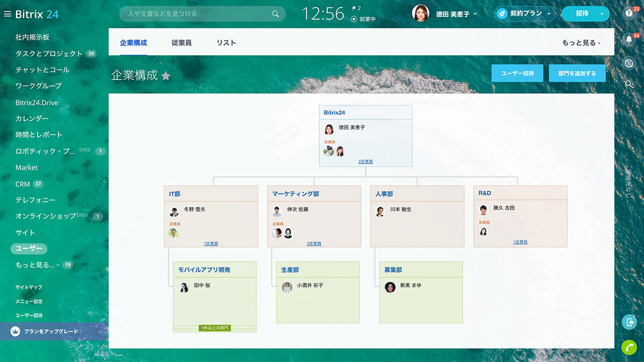Open the 募集部 department title
Image resolution: width=644 pixels, height=362 pixels.
click(393, 270)
